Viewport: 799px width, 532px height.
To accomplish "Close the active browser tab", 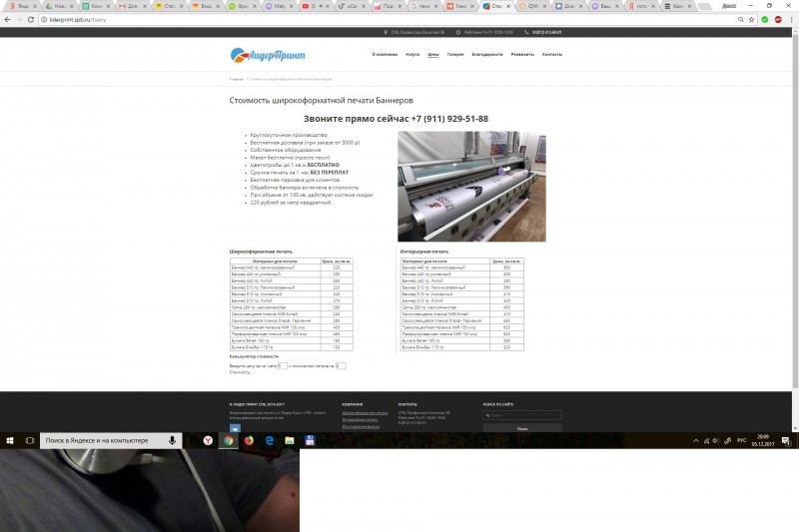I will pyautogui.click(x=508, y=6).
